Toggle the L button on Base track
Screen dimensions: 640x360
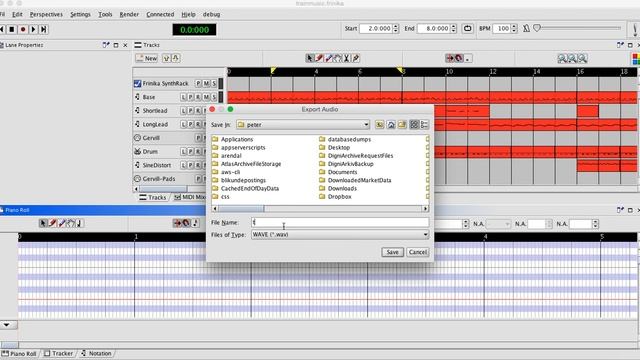tap(183, 97)
